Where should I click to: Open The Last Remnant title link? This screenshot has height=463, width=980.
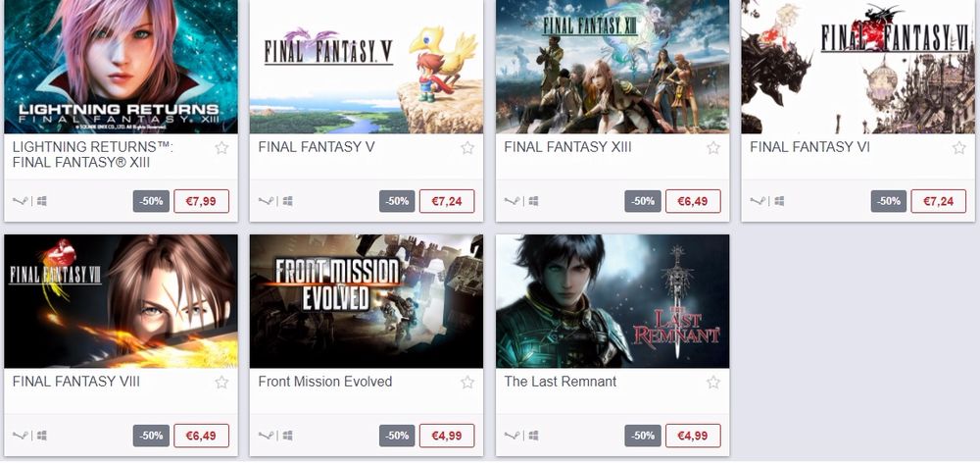pyautogui.click(x=560, y=382)
